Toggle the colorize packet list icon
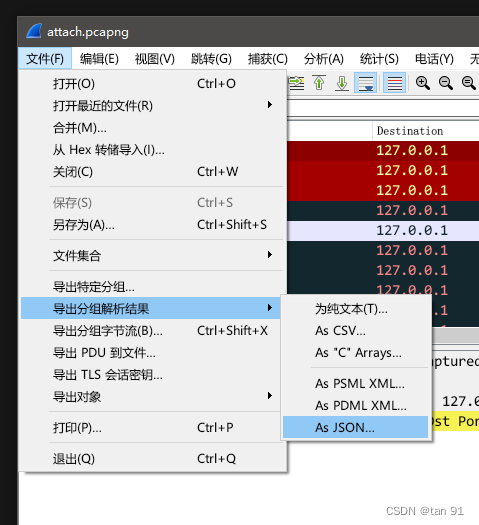This screenshot has width=479, height=525. pos(394,83)
